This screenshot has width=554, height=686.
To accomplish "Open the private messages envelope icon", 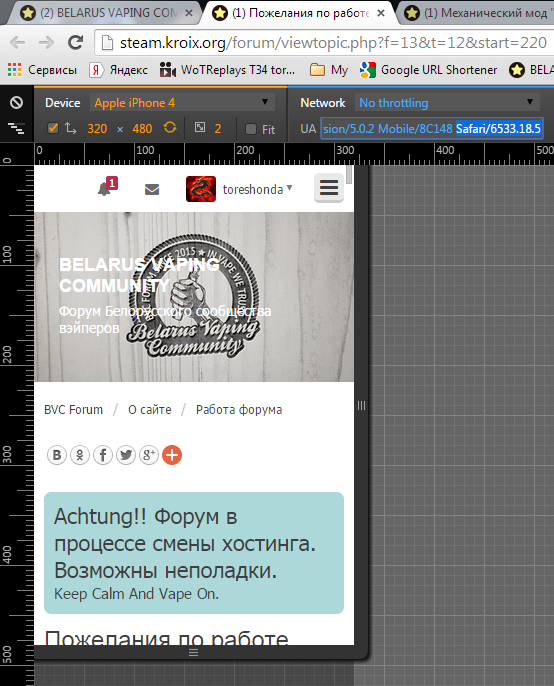I will point(152,189).
